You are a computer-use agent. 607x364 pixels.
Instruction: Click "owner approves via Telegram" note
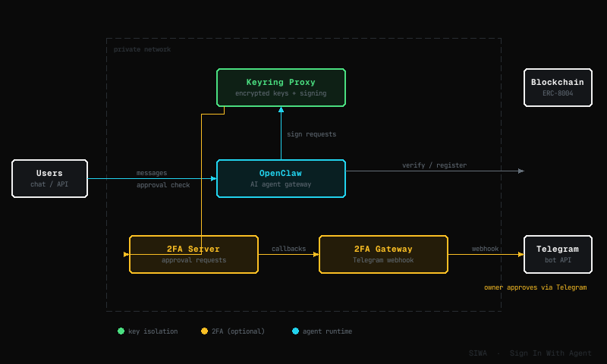(535, 287)
